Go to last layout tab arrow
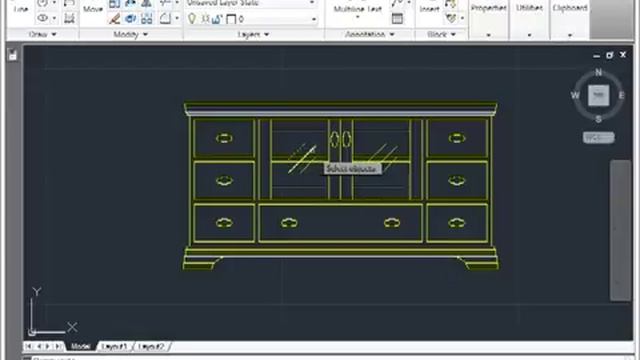The height and width of the screenshot is (360, 640). click(58, 347)
